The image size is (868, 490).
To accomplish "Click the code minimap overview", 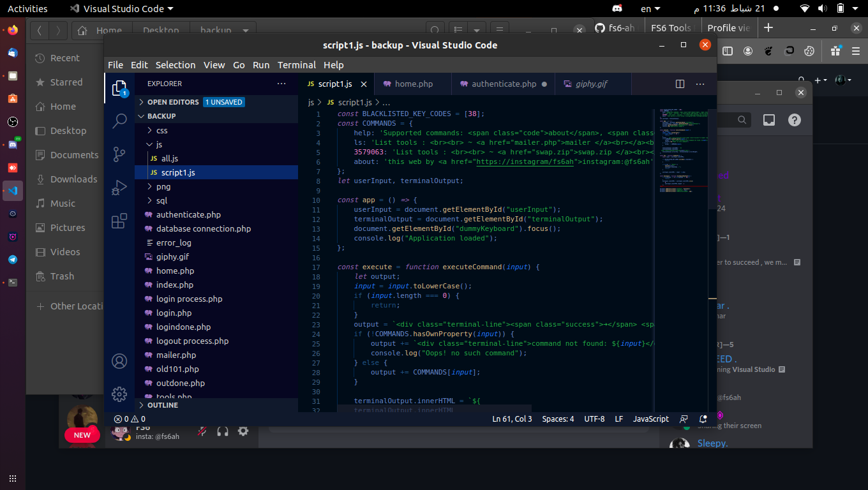I will 684,150.
